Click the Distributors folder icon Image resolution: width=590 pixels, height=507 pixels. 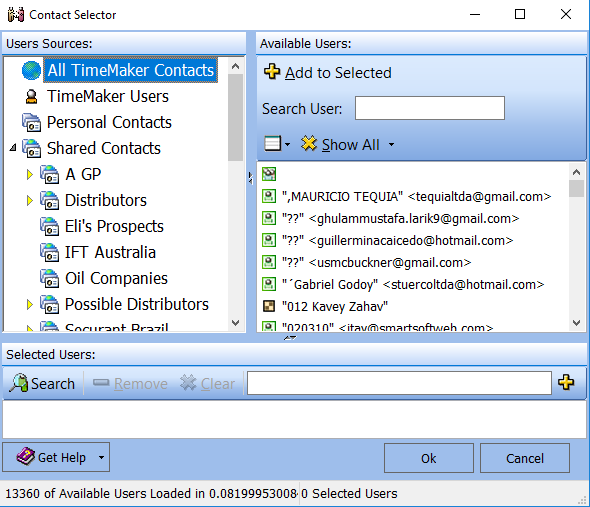click(49, 200)
